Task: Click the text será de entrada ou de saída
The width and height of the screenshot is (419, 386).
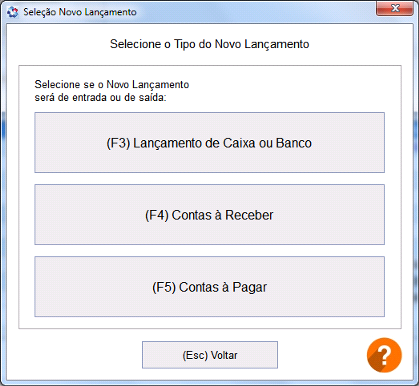Action: (x=100, y=98)
